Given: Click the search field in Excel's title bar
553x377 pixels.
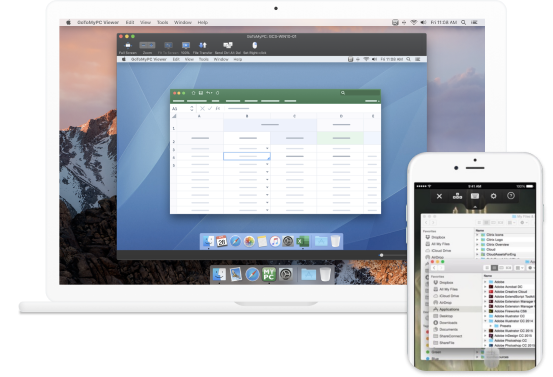Looking at the screenshot, I should (x=359, y=93).
